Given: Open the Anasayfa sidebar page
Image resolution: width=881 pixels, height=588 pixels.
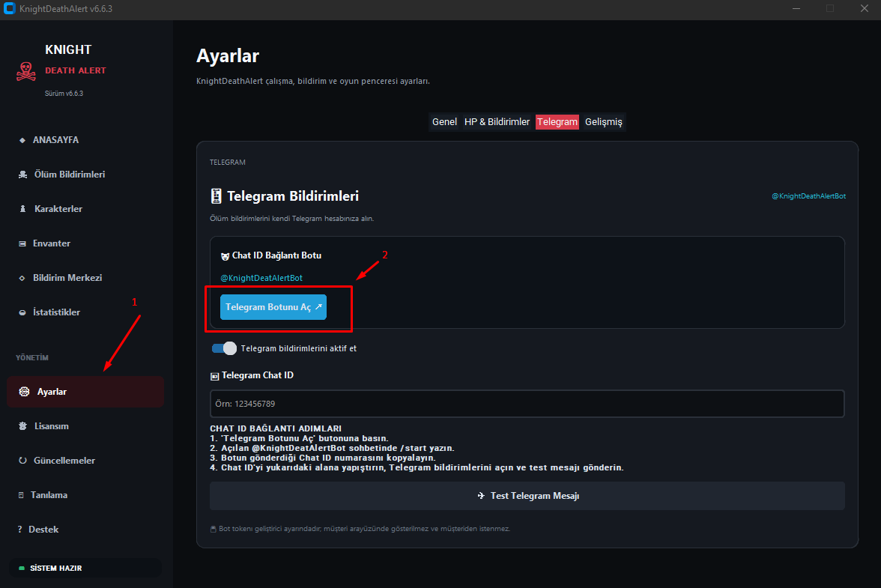Looking at the screenshot, I should (x=55, y=140).
